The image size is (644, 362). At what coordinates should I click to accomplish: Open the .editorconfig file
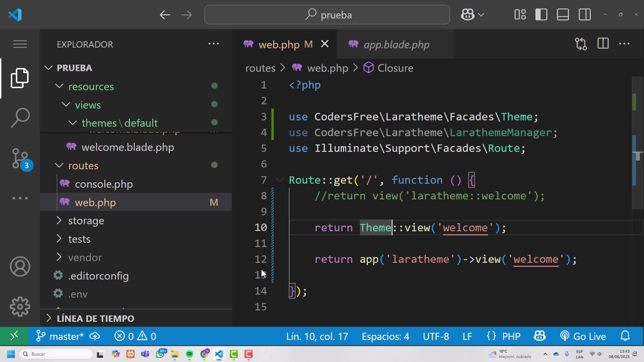coord(98,276)
